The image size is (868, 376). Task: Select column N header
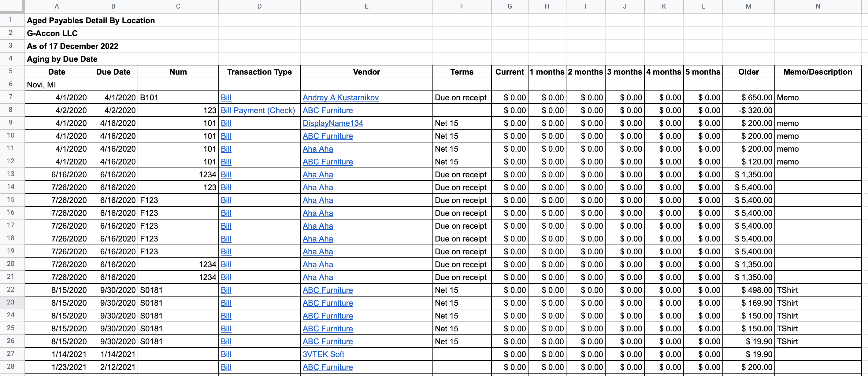tap(818, 6)
